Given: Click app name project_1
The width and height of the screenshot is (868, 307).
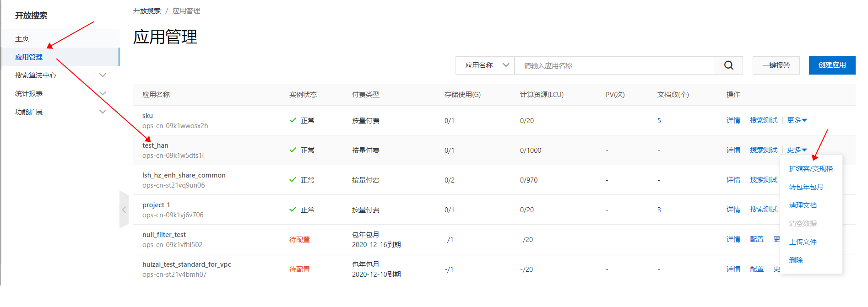Looking at the screenshot, I should click(x=156, y=205).
